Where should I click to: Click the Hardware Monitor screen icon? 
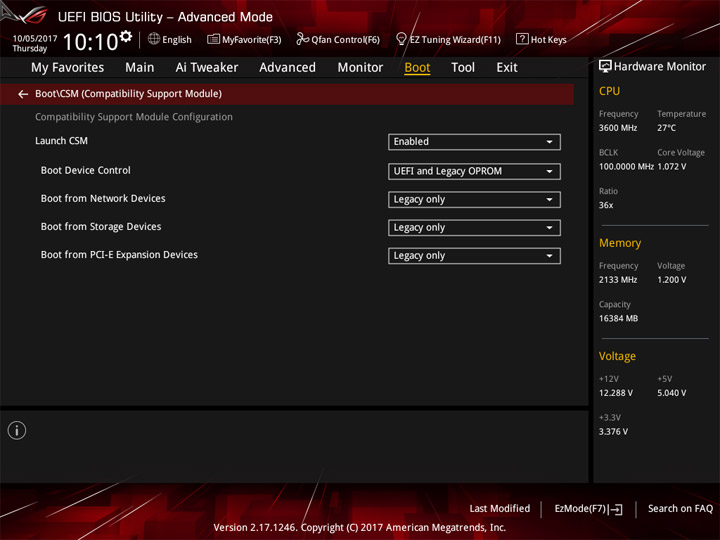coord(605,67)
